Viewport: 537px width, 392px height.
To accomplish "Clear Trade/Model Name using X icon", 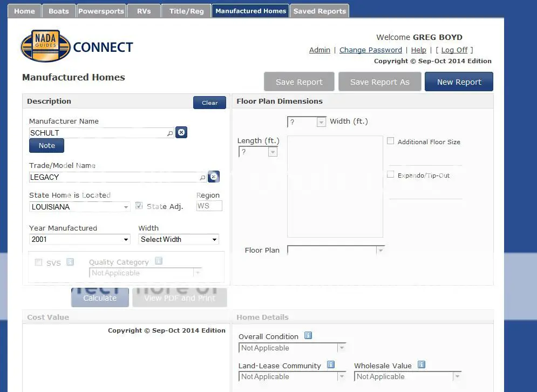I will pyautogui.click(x=214, y=177).
